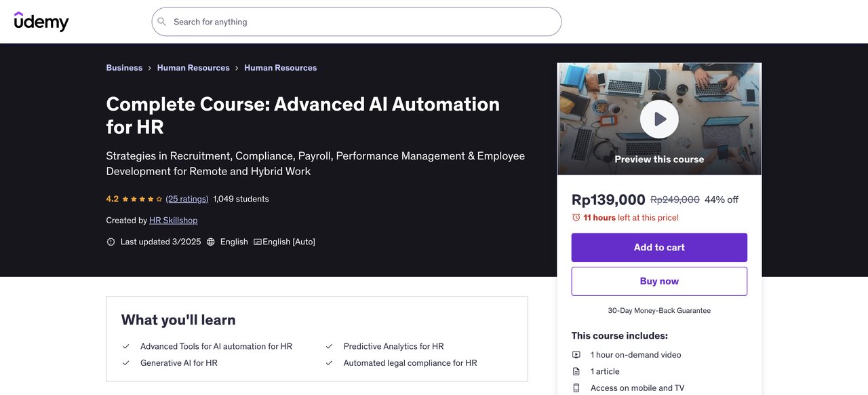Add the course to cart

(x=659, y=248)
